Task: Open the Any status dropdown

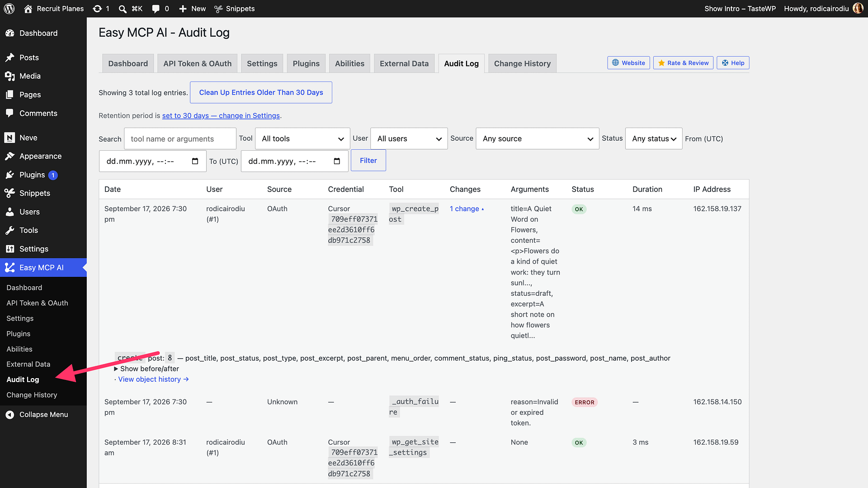Action: 654,138
